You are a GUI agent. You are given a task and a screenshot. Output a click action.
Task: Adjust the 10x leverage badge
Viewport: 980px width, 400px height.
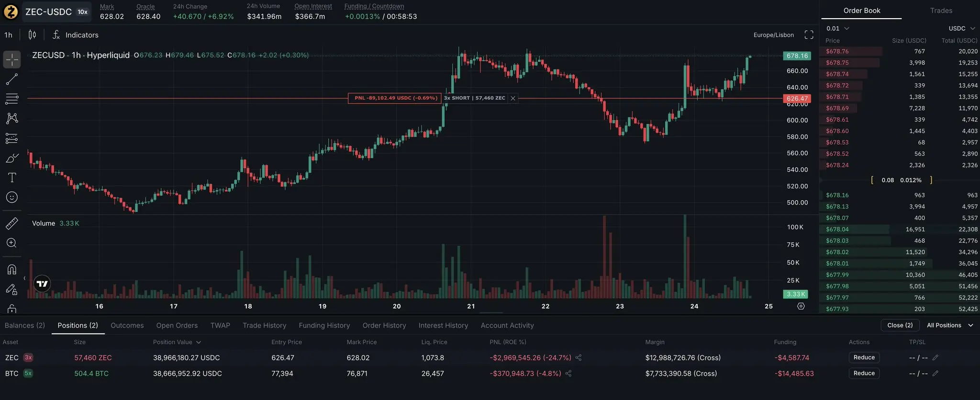pyautogui.click(x=83, y=12)
